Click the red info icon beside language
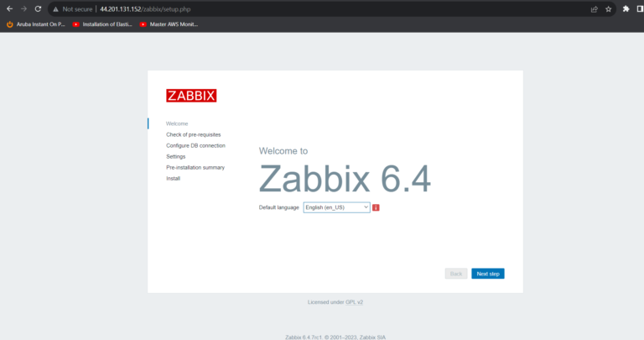Image resolution: width=644 pixels, height=340 pixels. click(x=376, y=207)
